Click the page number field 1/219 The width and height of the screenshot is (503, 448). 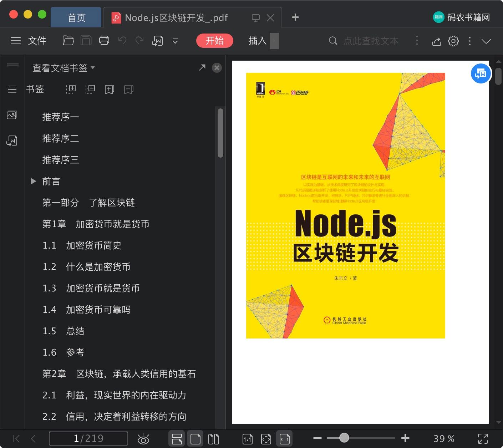(88, 438)
